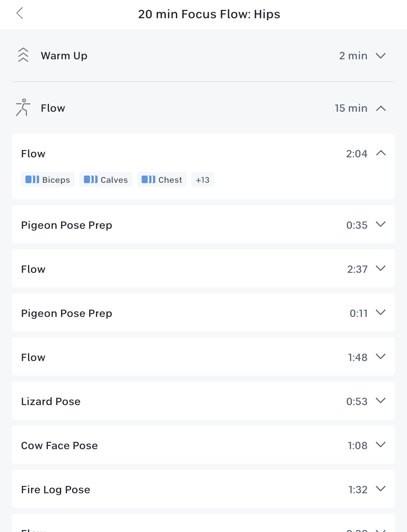The height and width of the screenshot is (532, 407).
Task: Expand the 1:48 Flow chevron
Action: tap(380, 356)
